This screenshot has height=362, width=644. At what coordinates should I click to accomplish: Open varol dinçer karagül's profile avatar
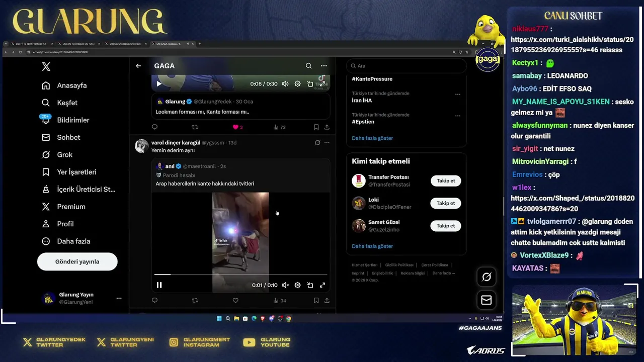[x=142, y=146]
